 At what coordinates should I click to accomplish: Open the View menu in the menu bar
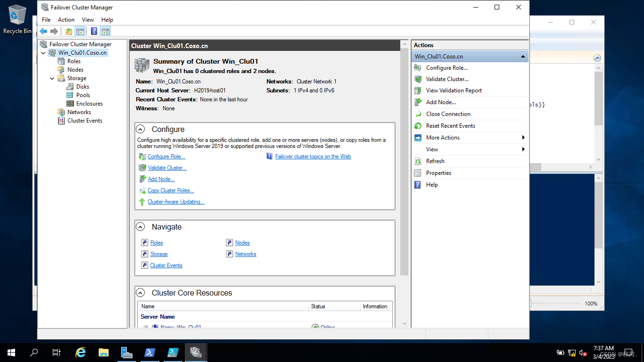coord(88,20)
